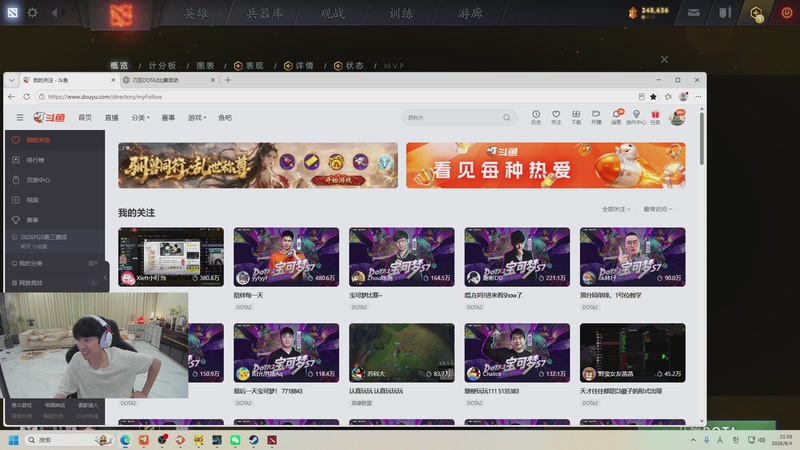Go to Douyu 直播 live link

pos(111,118)
